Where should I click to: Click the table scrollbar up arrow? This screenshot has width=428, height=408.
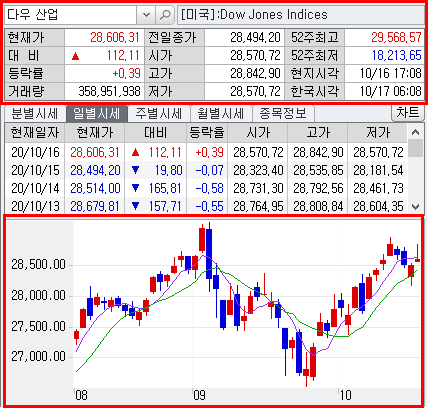point(415,132)
